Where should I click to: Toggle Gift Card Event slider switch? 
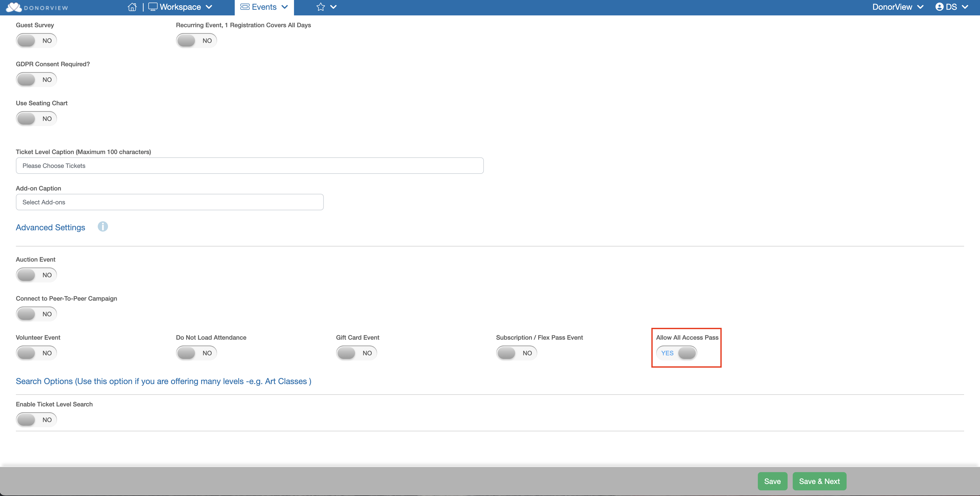pyautogui.click(x=356, y=353)
